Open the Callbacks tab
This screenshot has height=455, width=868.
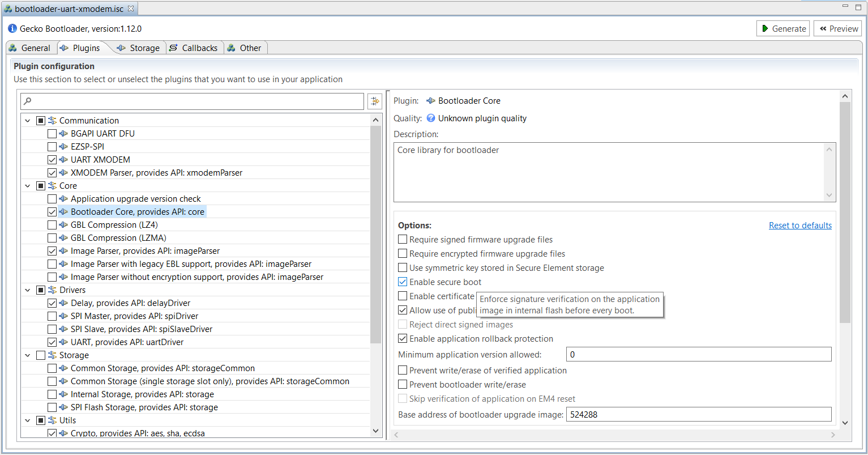(194, 48)
